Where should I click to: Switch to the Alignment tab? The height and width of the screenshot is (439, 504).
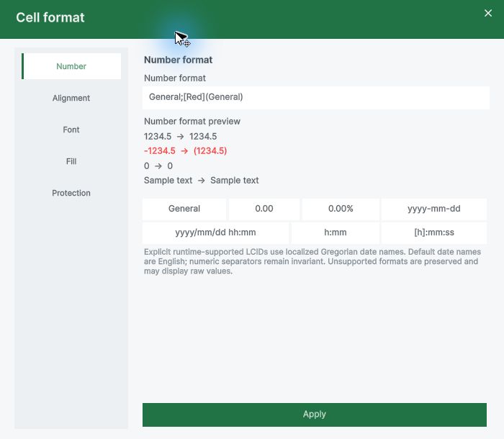[x=71, y=98]
